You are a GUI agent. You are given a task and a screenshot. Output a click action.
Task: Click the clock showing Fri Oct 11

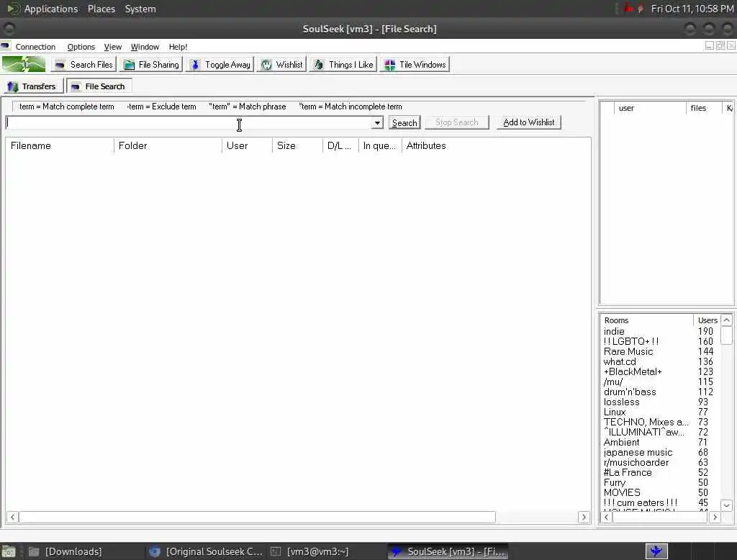692,9
